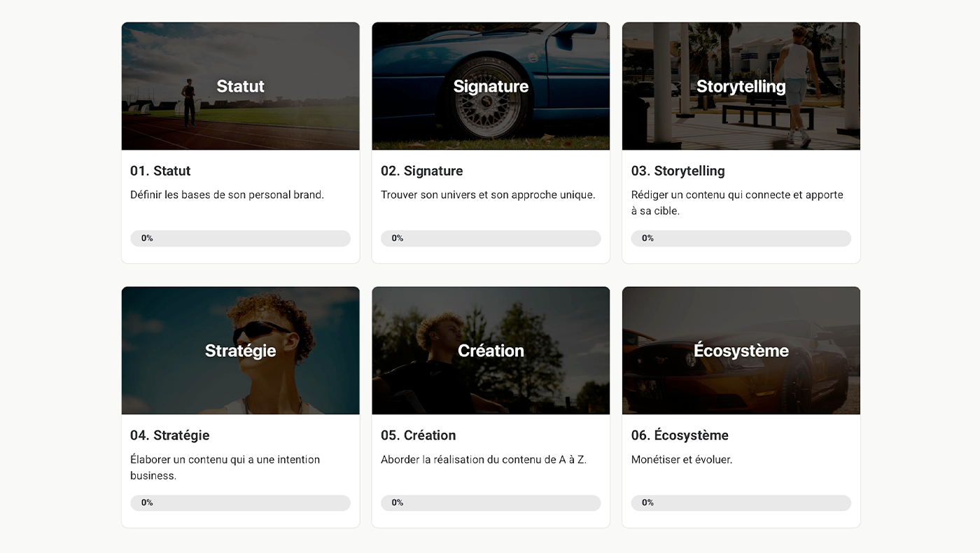
Task: Click the Écosystème cover image
Action: (741, 350)
